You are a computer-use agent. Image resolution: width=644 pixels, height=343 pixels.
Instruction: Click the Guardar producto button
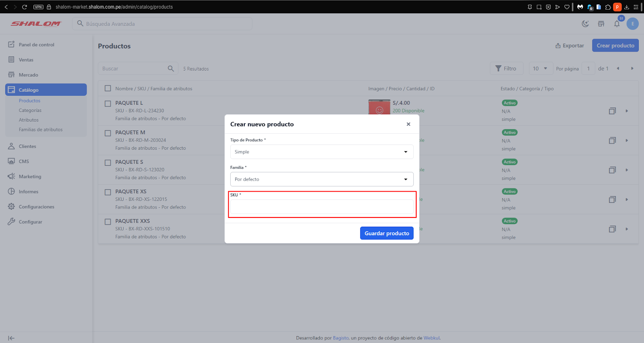pyautogui.click(x=386, y=233)
